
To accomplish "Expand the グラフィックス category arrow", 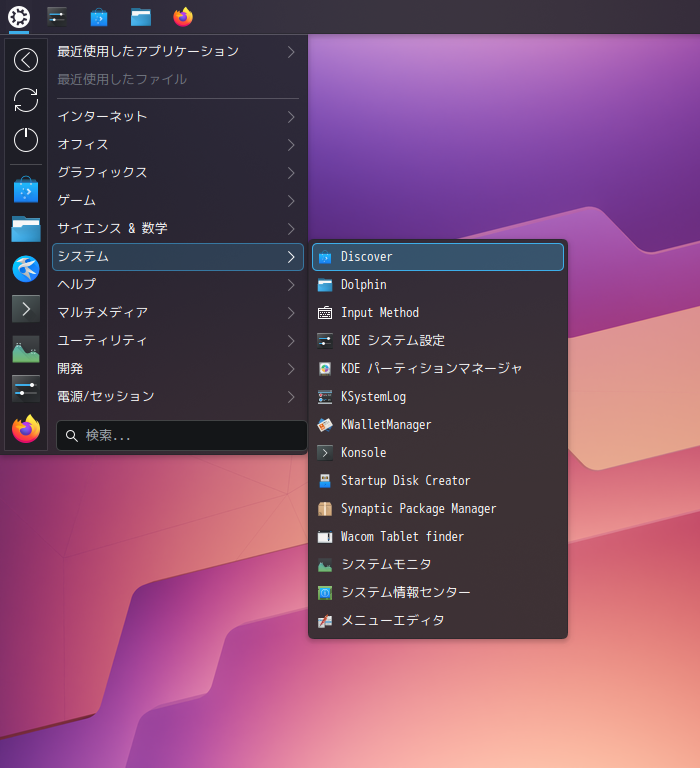I will 291,172.
